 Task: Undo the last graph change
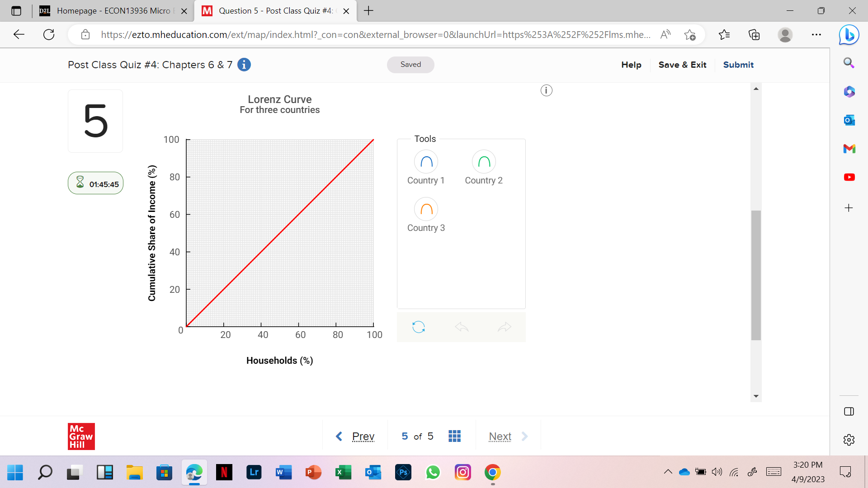461,327
